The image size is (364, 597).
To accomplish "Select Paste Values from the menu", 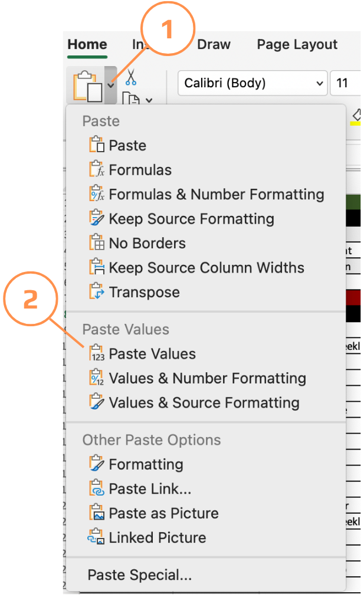I will (152, 354).
